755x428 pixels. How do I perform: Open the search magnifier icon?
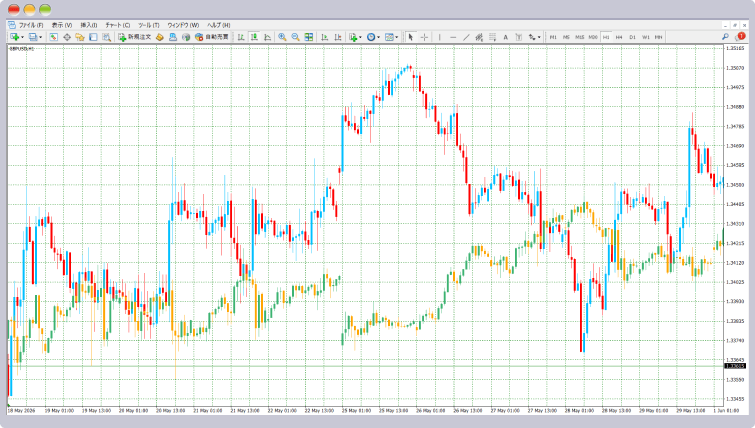(725, 37)
